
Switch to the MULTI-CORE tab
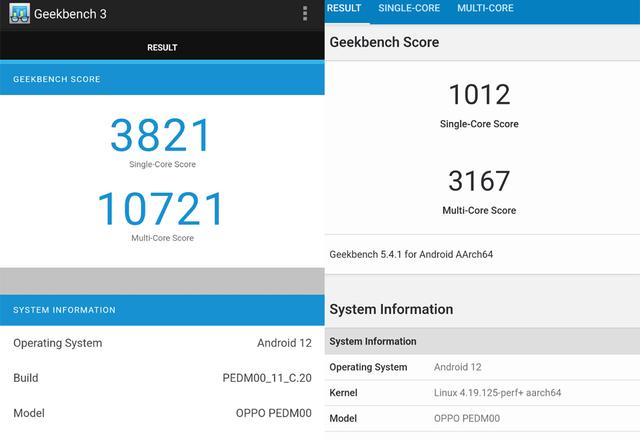pyautogui.click(x=485, y=8)
